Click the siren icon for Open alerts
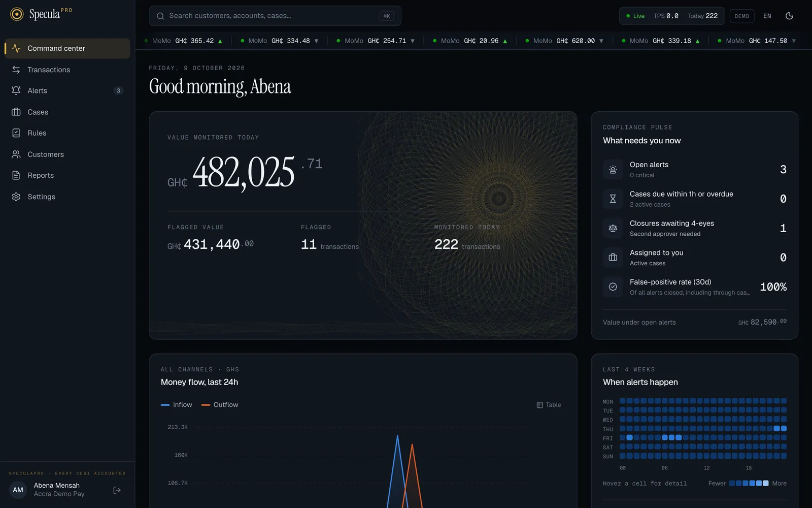The image size is (812, 508). (613, 170)
